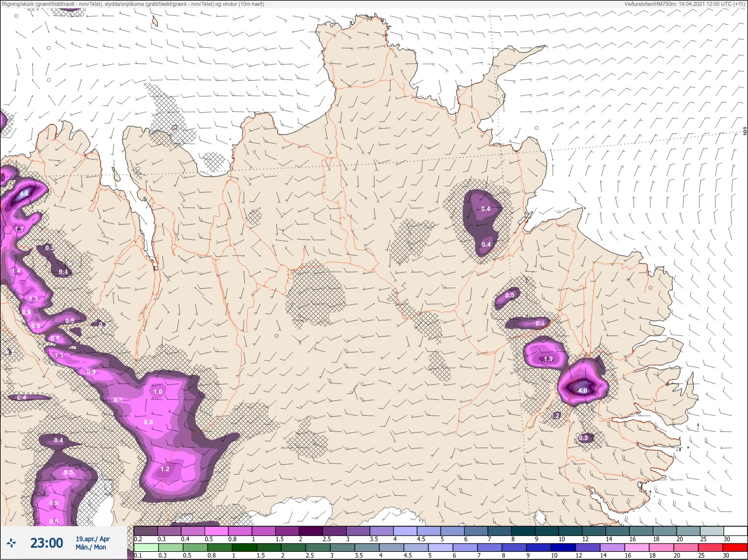Pick the dark green lower legend swatch between 1 and 1.5
The image size is (748, 560).
(245, 548)
